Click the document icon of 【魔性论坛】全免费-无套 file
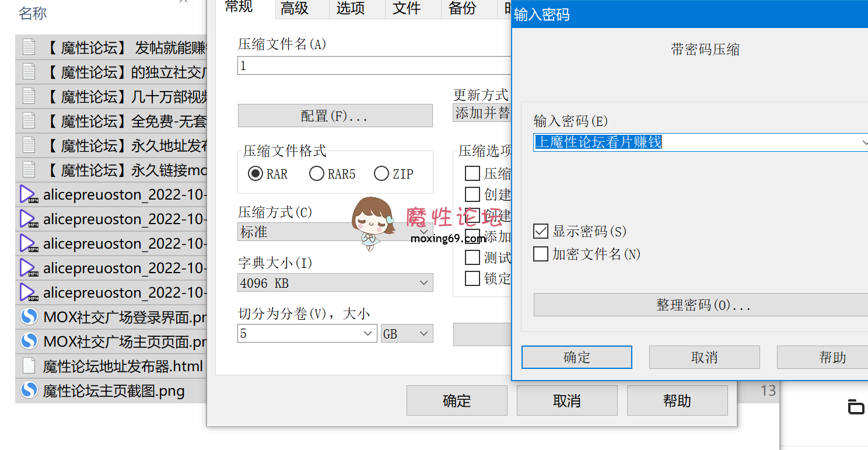868x450 pixels. [28, 121]
